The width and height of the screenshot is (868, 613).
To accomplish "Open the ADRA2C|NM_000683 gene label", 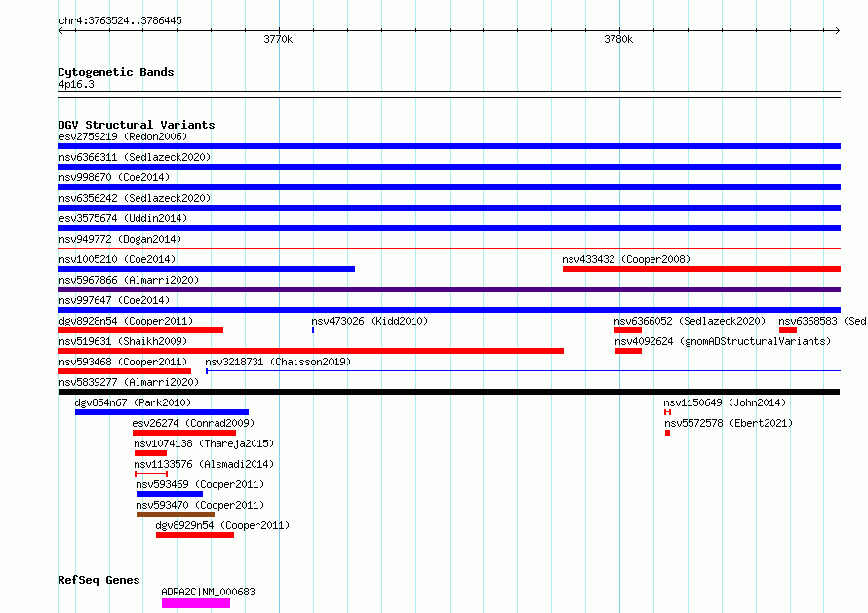I will coord(208,592).
